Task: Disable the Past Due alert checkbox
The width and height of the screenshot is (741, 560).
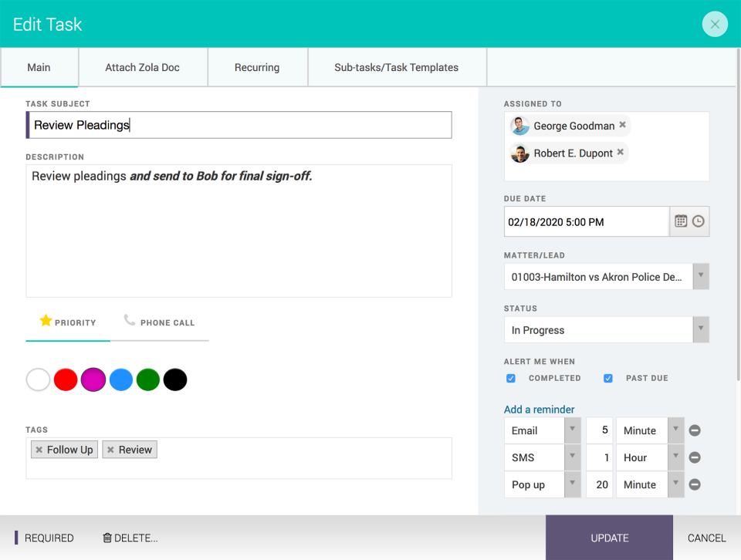Action: click(608, 378)
